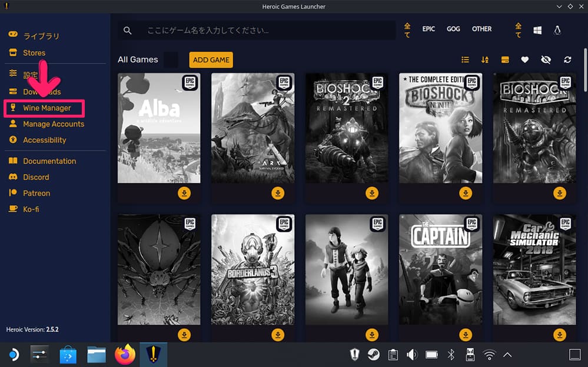Check battery status tray icon
Viewport: 588px width, 367px height.
pos(431,354)
